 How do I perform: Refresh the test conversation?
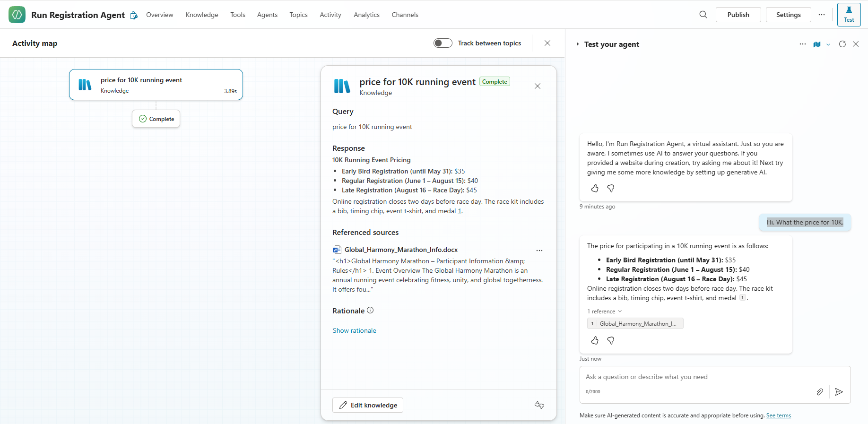tap(842, 44)
